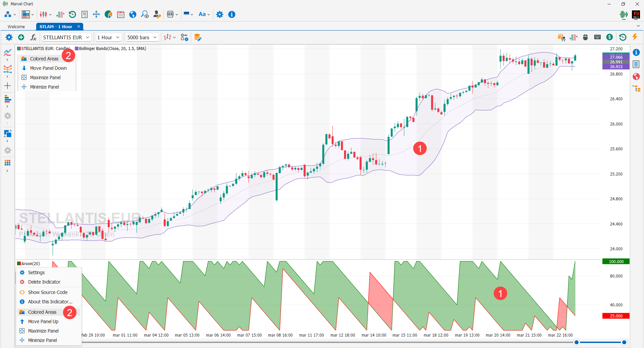Screen dimensions: 644x348
Task: Open the 1 Hour timeframe dropdown
Action: coord(108,37)
